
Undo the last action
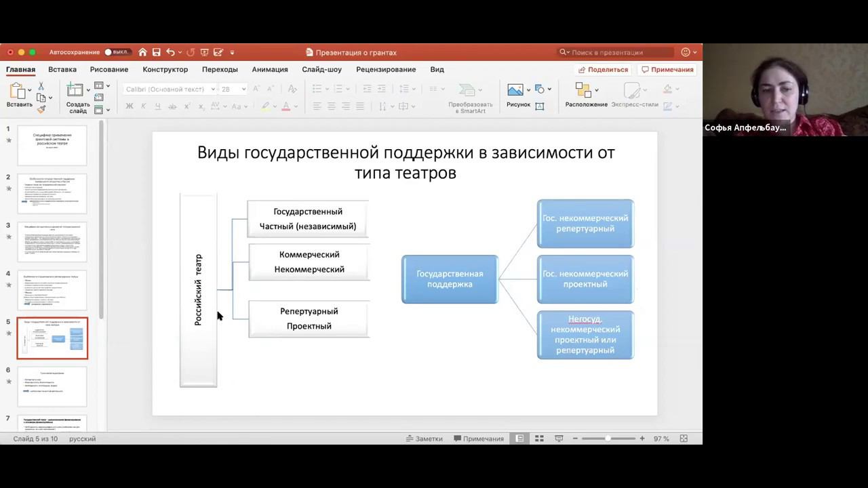click(x=170, y=52)
